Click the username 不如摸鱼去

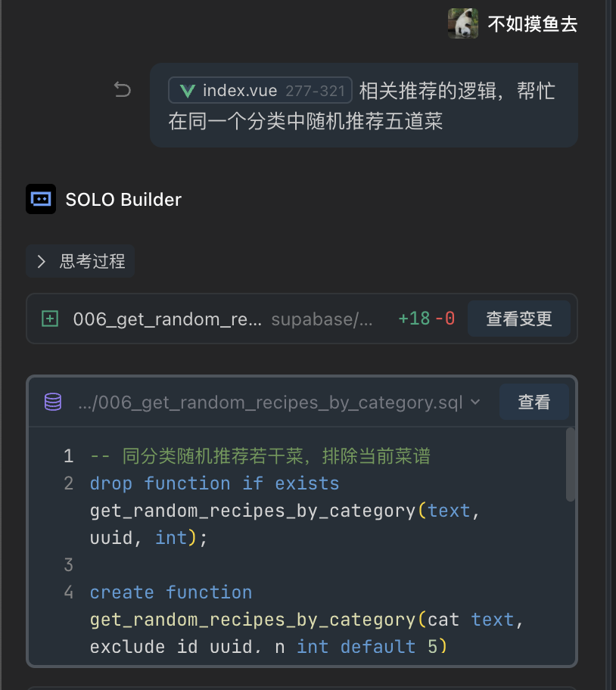tap(532, 24)
